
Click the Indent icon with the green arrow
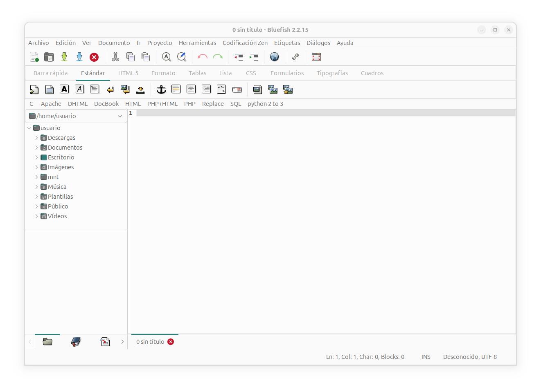(254, 57)
